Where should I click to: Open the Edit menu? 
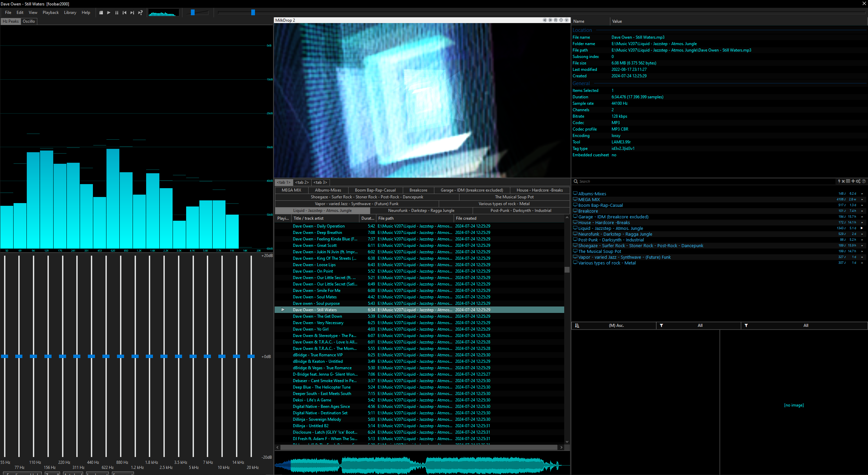[20, 13]
